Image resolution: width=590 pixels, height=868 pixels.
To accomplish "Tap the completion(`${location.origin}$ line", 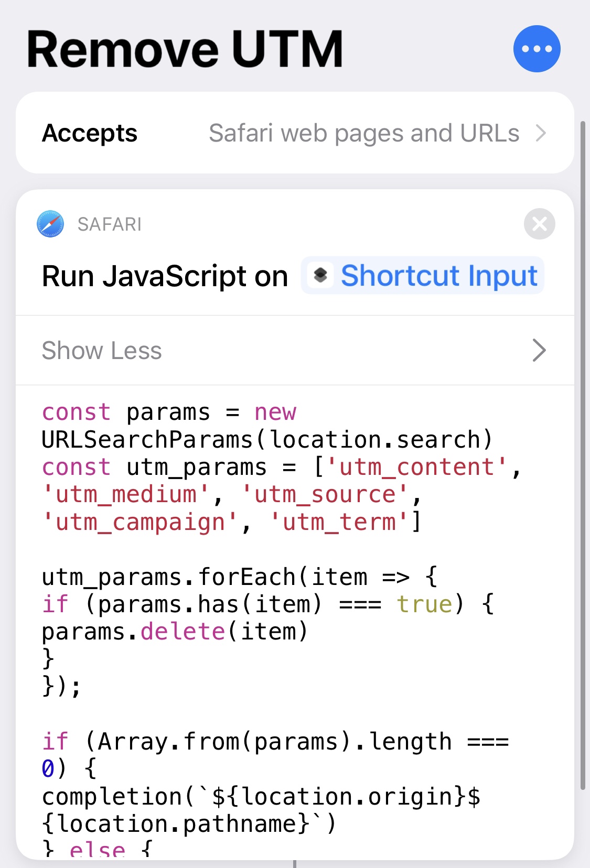I will pos(261,797).
